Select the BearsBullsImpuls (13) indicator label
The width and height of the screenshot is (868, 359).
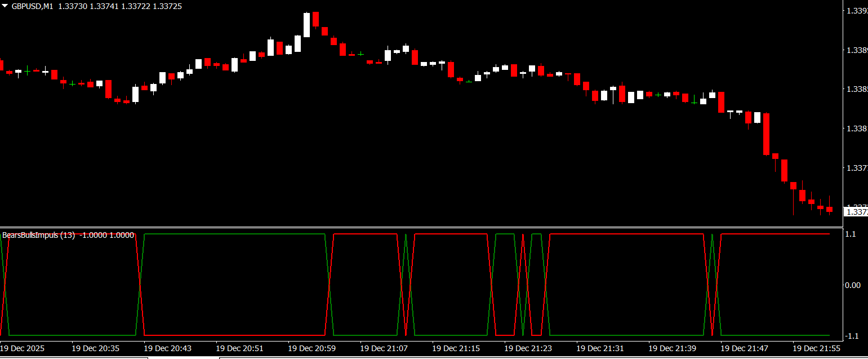[39, 235]
